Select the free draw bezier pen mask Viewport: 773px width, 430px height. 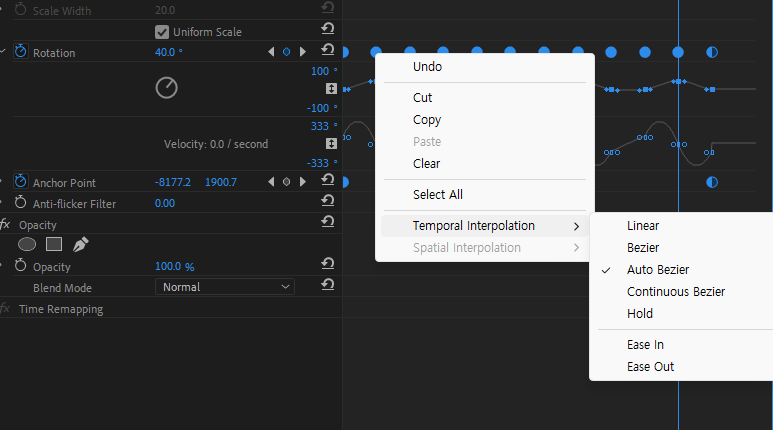(80, 244)
